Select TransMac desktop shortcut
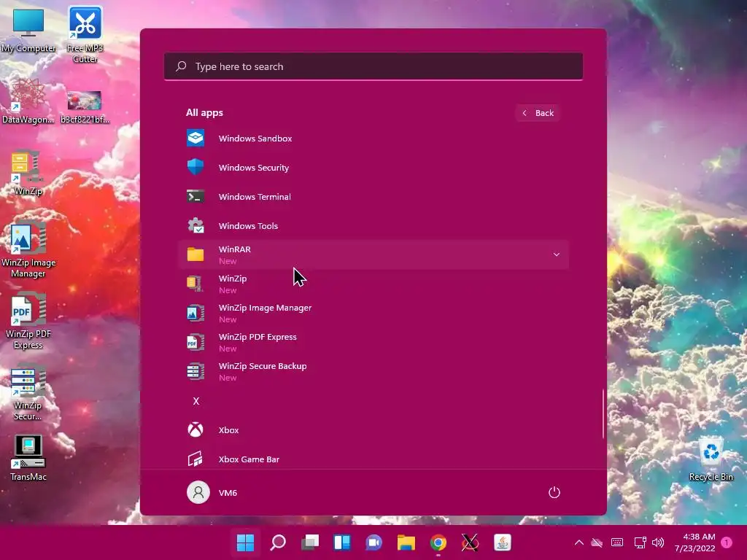Screen dimensions: 747x560 point(28,459)
